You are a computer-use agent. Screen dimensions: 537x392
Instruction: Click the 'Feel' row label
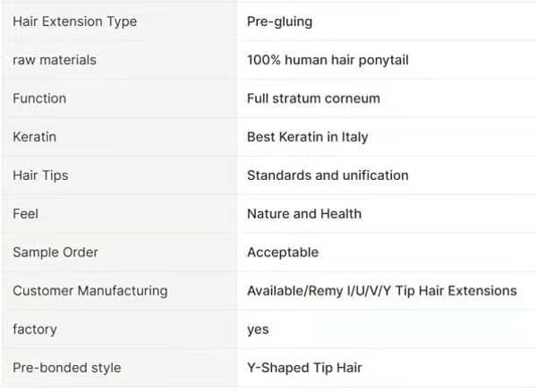click(26, 214)
